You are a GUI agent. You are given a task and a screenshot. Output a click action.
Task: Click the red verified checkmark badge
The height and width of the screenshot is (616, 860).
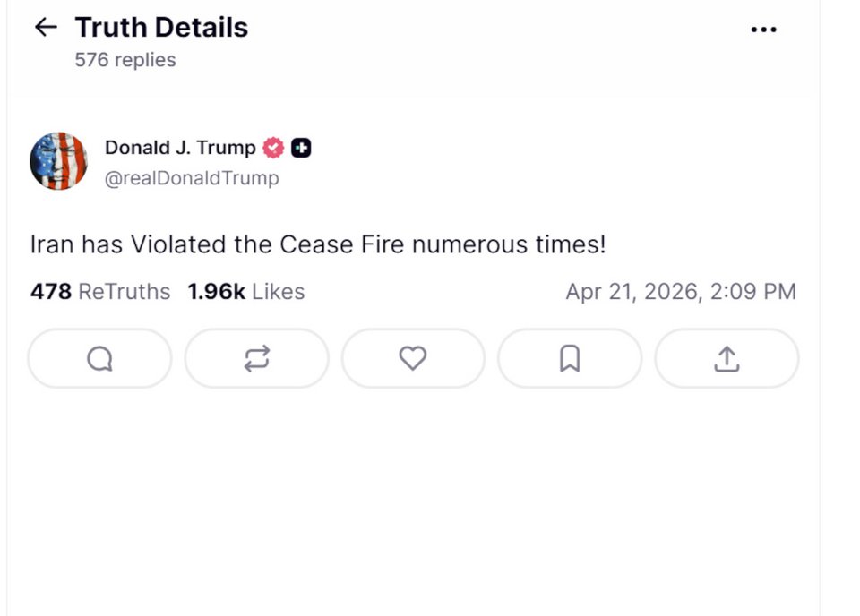273,149
